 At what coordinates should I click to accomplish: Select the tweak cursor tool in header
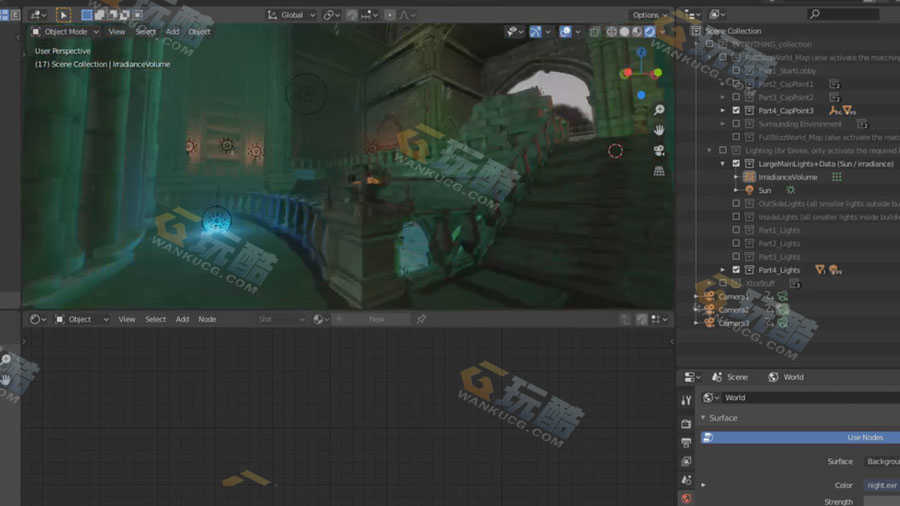click(x=63, y=15)
